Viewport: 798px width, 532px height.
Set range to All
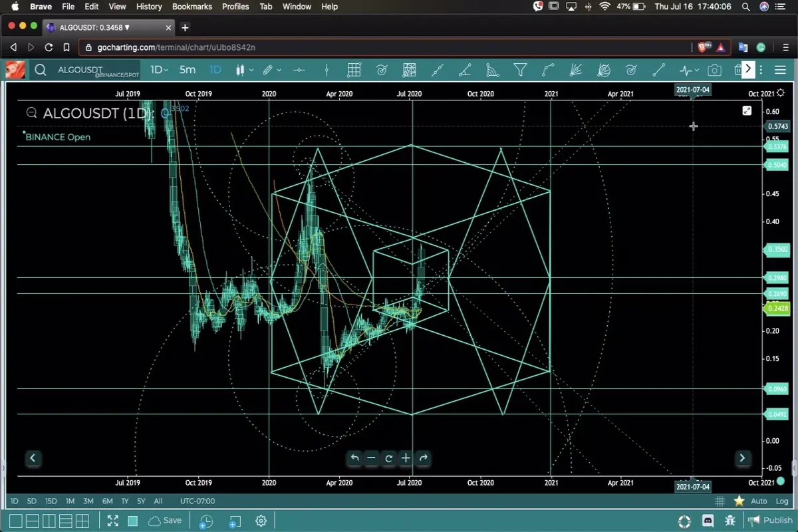point(158,501)
